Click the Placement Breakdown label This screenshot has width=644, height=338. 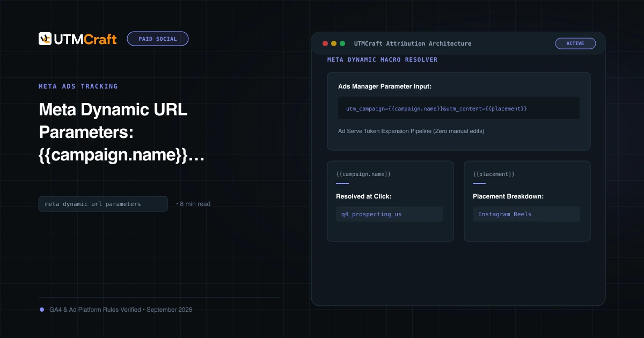click(x=508, y=196)
